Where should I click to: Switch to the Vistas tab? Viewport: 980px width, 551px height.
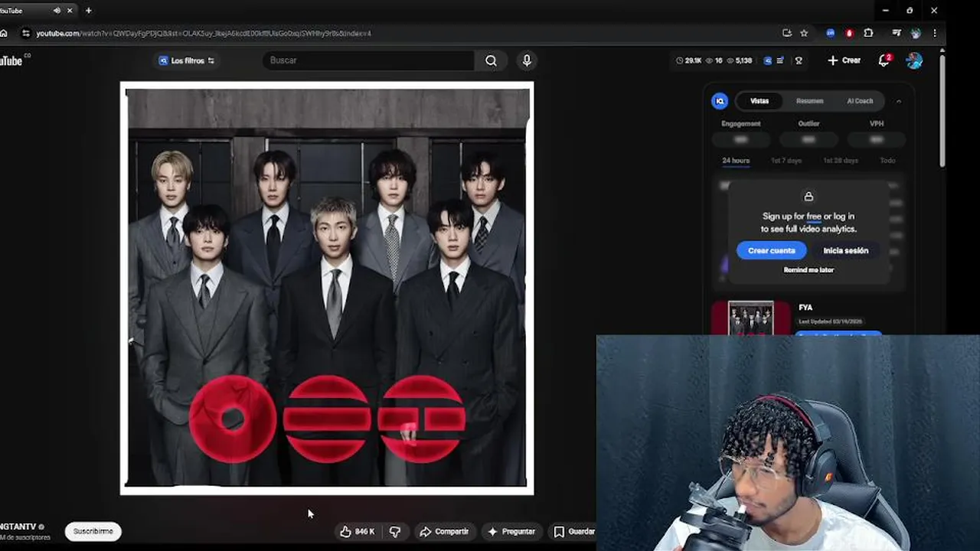pos(759,101)
